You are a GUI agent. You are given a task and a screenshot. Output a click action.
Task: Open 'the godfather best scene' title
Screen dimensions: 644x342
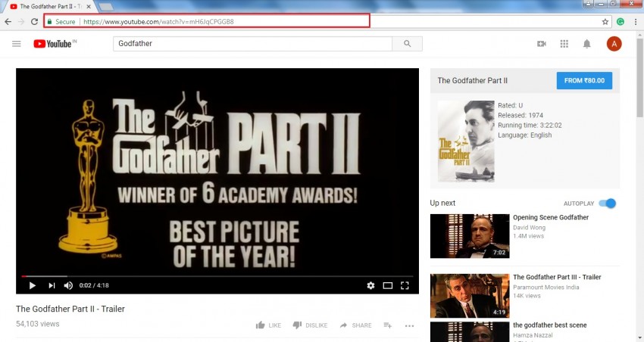tap(549, 325)
